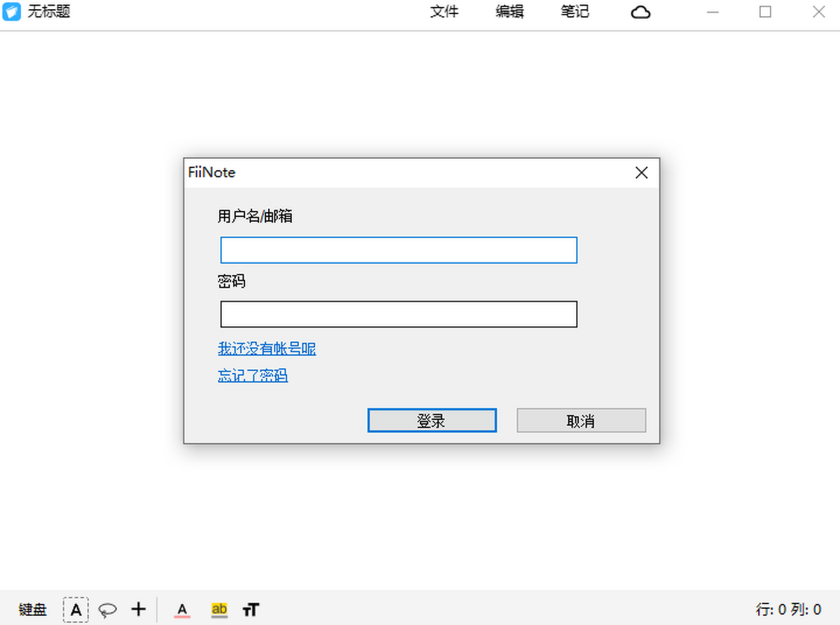The height and width of the screenshot is (625, 840).
Task: Select the text box A tool
Action: tap(76, 610)
